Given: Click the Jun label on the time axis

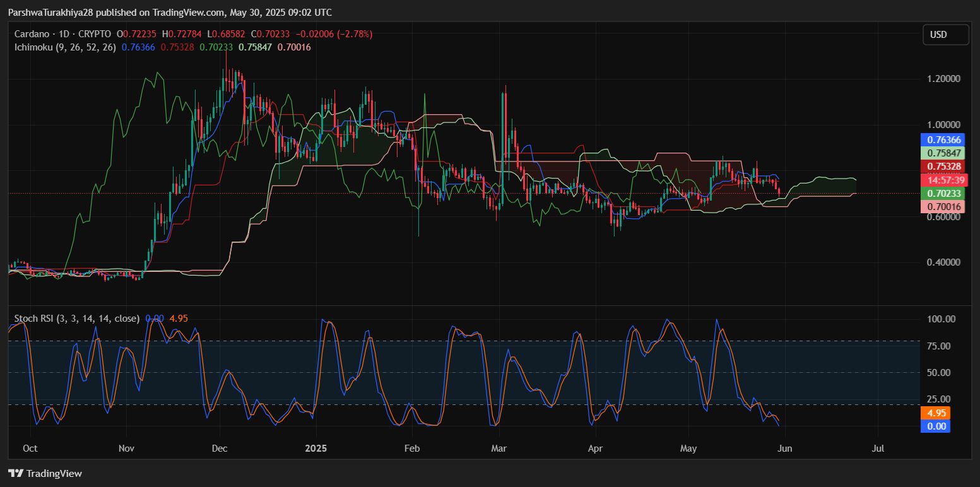Looking at the screenshot, I should (x=784, y=449).
